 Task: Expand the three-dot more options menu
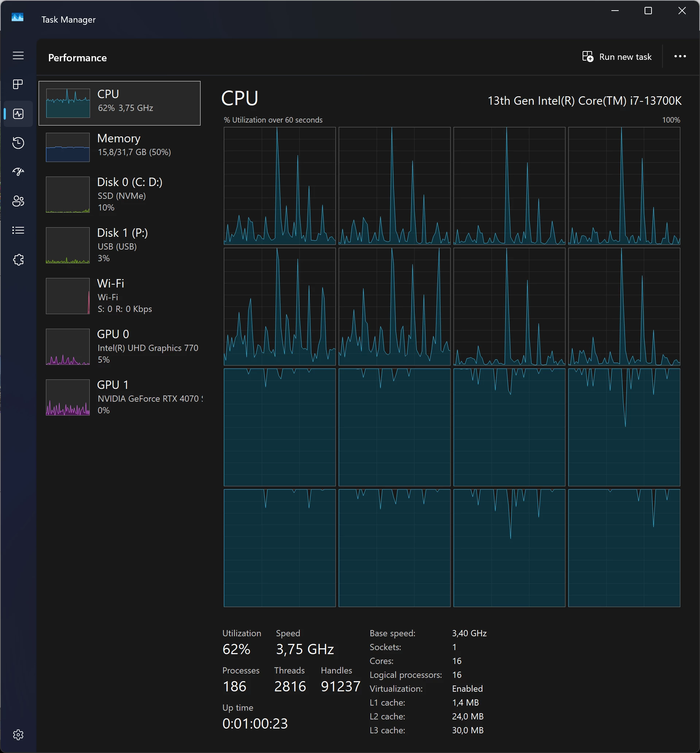[x=680, y=57]
